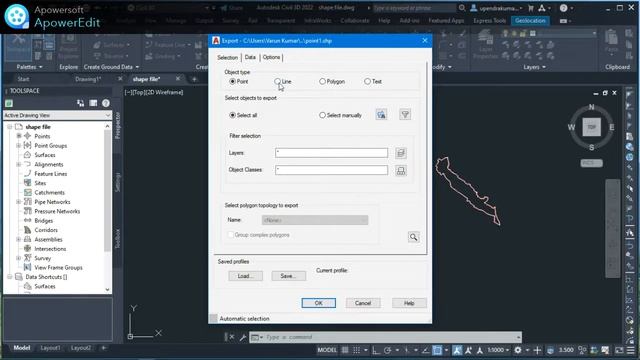Expand the Pipe Networks tree node
This screenshot has width=640, height=360.
click(x=18, y=202)
